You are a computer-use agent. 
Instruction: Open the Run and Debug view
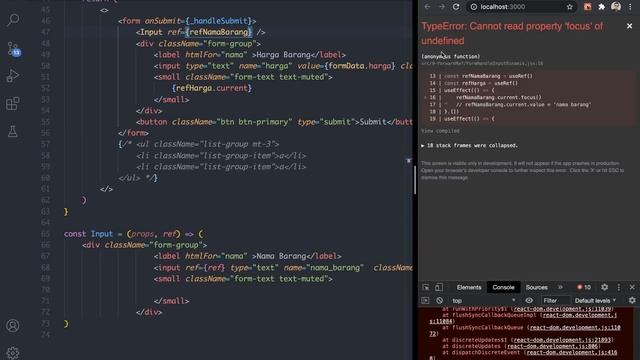click(13, 76)
